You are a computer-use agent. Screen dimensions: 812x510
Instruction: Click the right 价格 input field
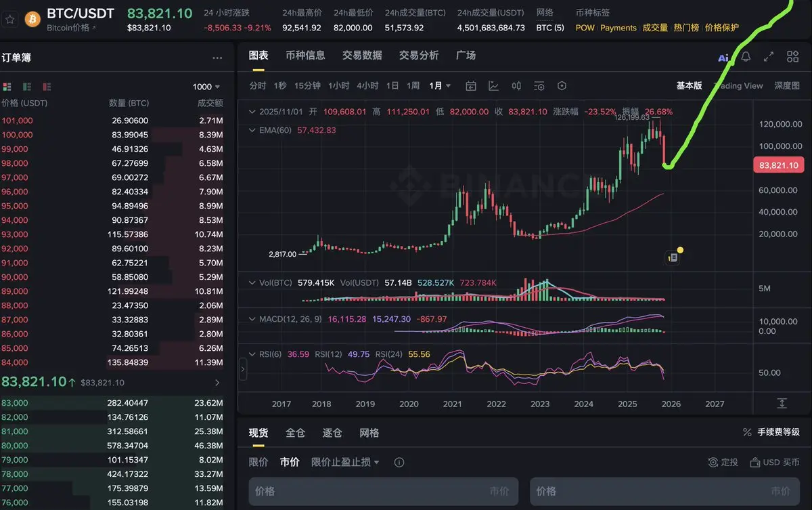(x=664, y=491)
